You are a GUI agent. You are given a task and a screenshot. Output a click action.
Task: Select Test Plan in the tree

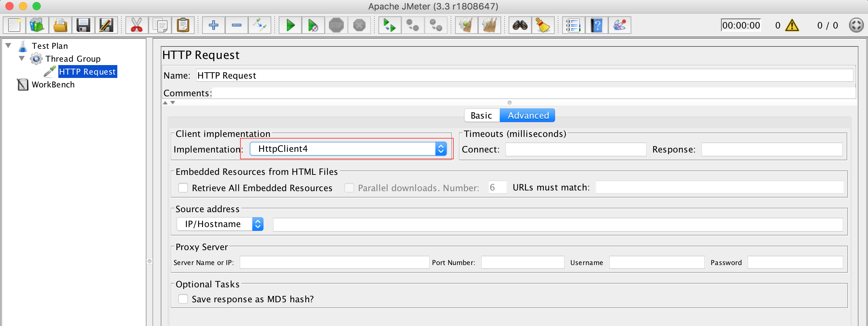coord(50,46)
